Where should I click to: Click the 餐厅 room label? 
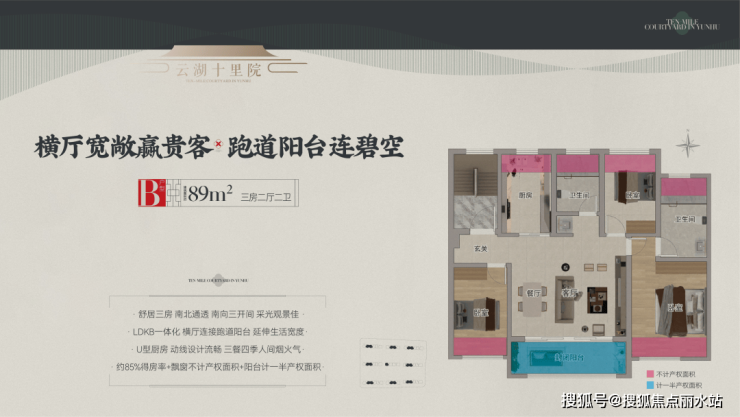pos(533,293)
